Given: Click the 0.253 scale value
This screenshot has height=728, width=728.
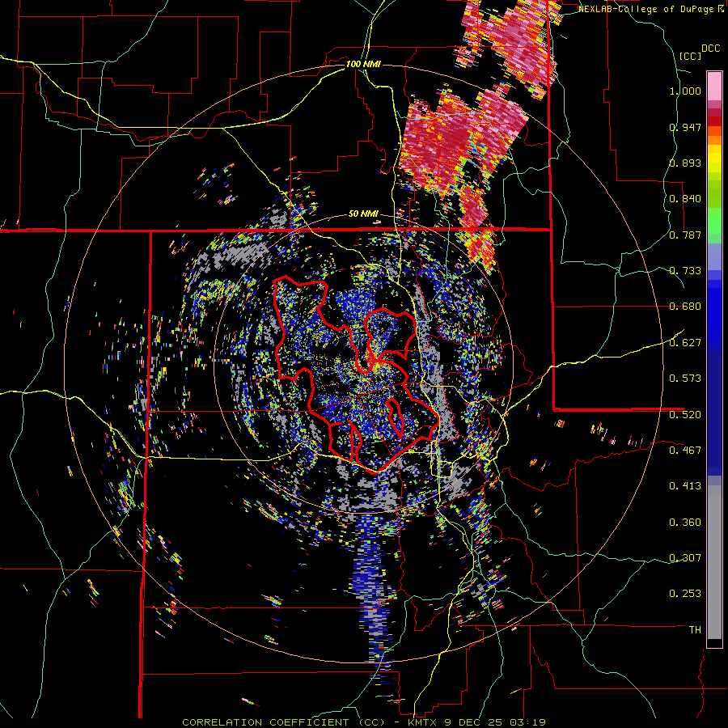Looking at the screenshot, I should pos(685,594).
